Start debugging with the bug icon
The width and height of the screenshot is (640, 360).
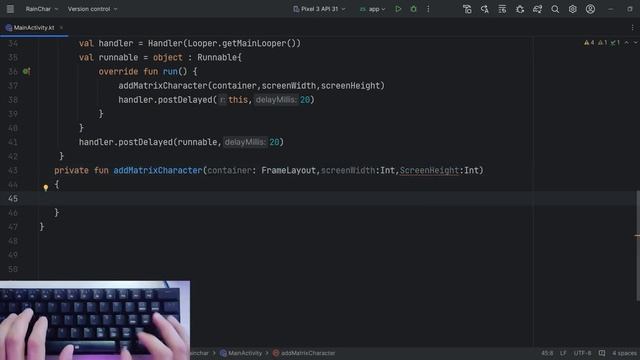[x=413, y=9]
